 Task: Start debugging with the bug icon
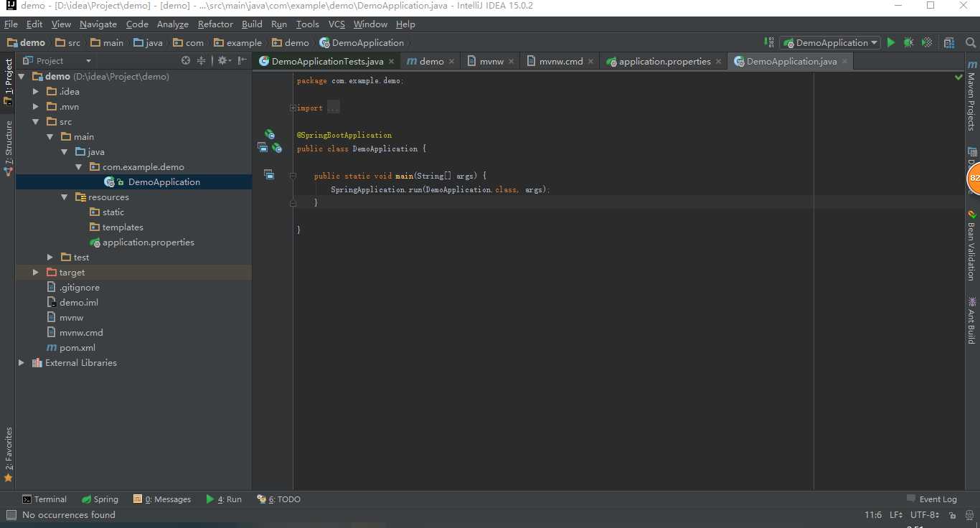(909, 42)
